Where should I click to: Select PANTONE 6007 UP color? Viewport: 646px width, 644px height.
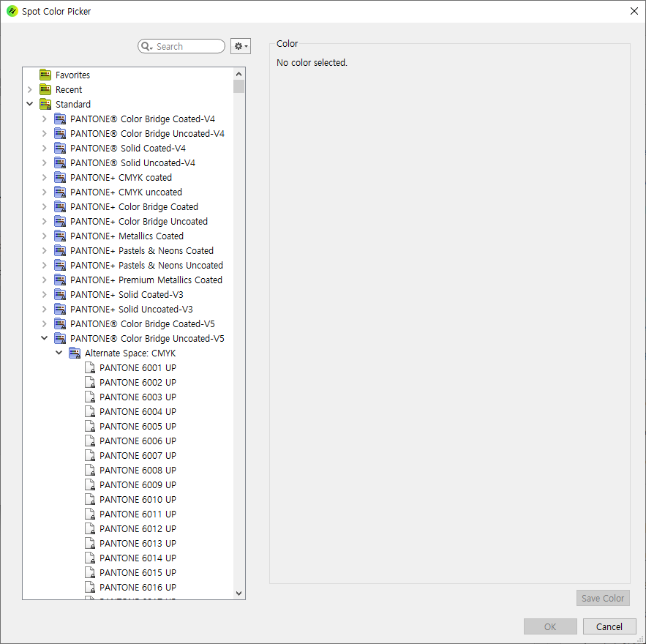pos(138,455)
